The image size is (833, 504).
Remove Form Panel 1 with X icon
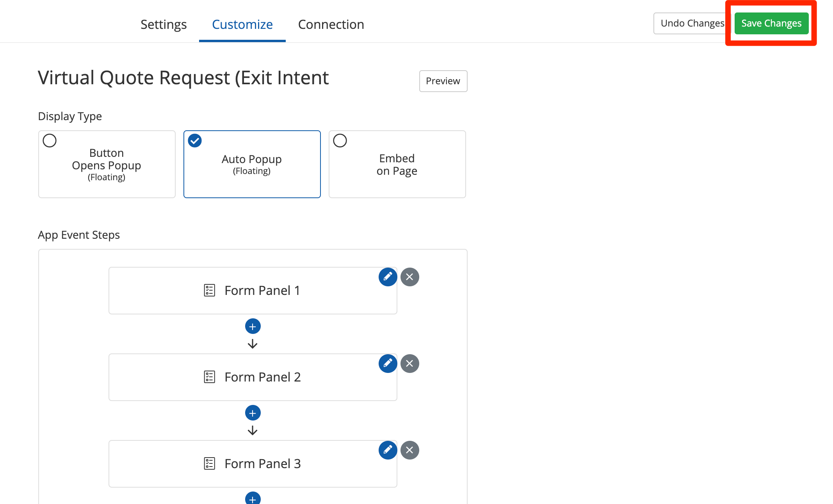409,277
